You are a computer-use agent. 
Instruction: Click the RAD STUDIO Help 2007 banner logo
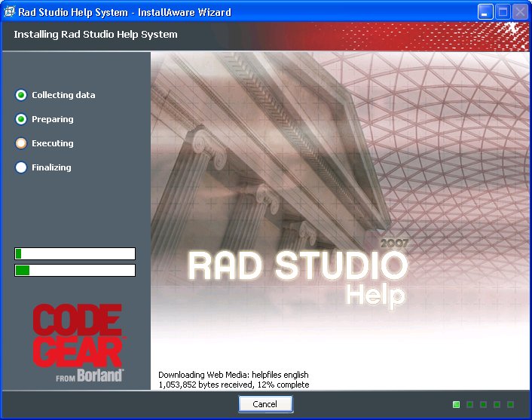click(298, 274)
